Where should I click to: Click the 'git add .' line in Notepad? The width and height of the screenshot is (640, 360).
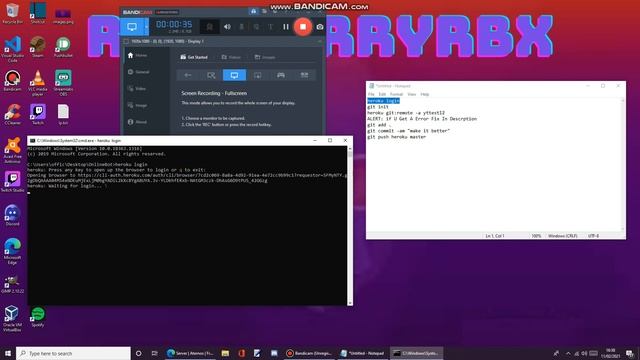(x=379, y=125)
